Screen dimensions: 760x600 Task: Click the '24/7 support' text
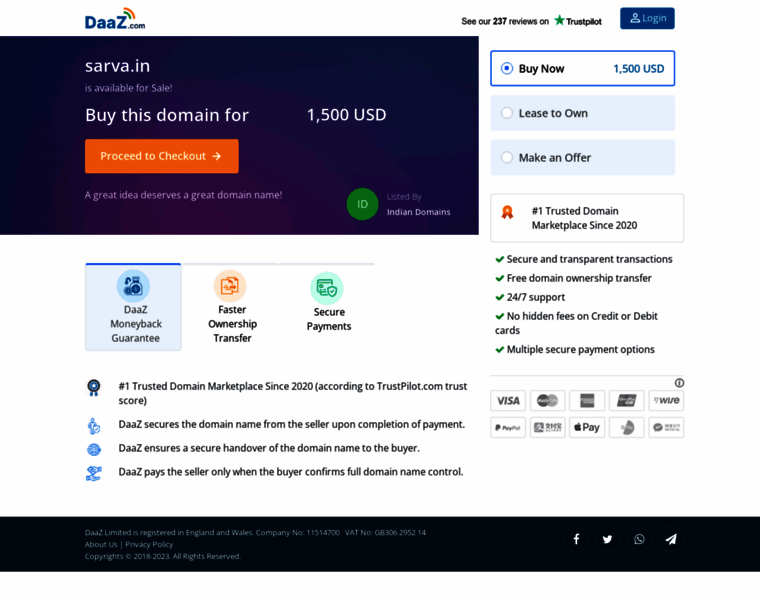pos(536,297)
